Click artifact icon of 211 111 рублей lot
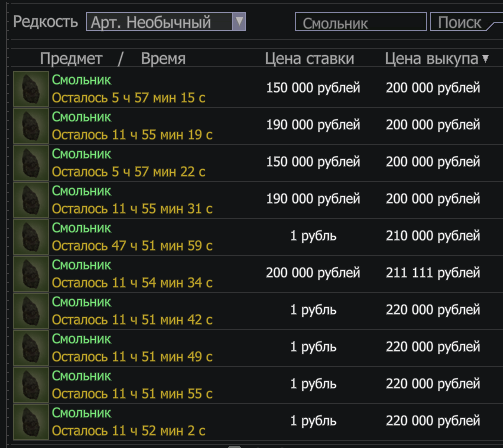Screen dimensions: 503x448 (31, 274)
